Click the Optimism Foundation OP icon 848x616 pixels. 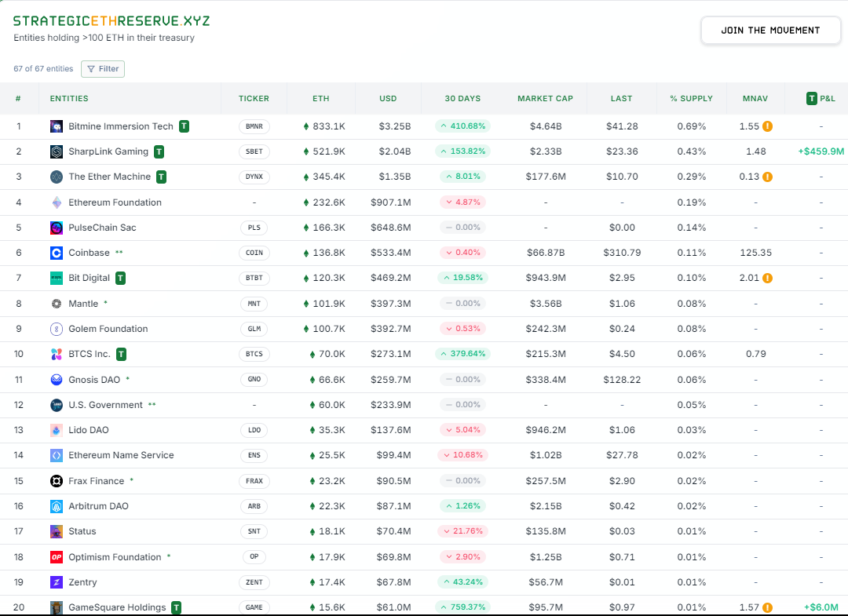(x=56, y=556)
